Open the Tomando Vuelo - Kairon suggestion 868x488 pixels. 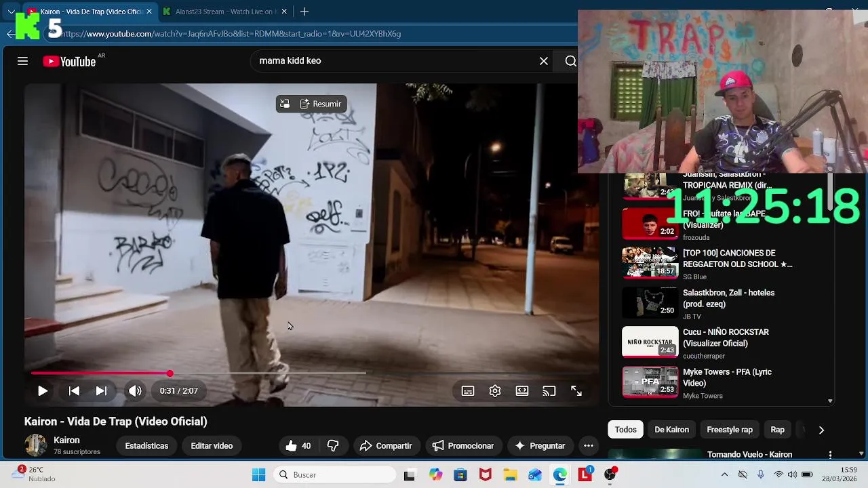749,455
